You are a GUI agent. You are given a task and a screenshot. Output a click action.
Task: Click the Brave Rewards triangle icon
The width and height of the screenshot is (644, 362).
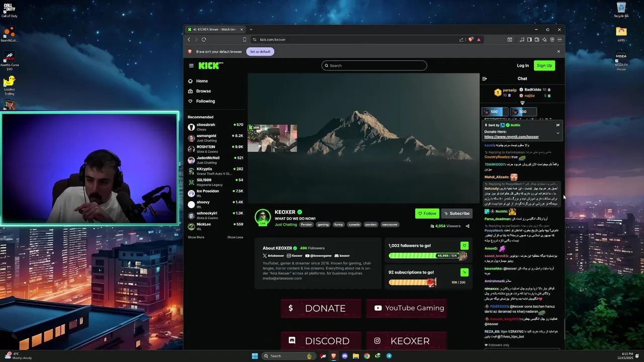tap(478, 40)
